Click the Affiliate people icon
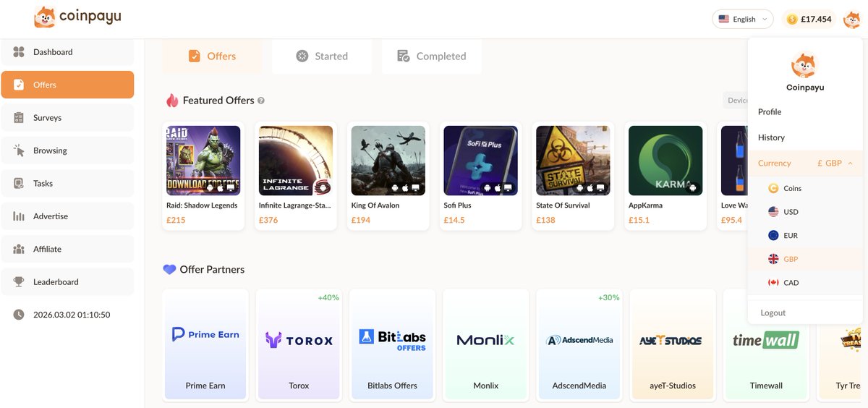The width and height of the screenshot is (868, 408). 19,249
